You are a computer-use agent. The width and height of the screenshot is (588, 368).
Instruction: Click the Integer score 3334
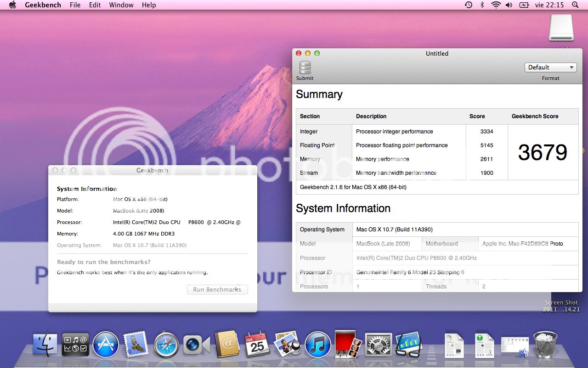pos(487,132)
